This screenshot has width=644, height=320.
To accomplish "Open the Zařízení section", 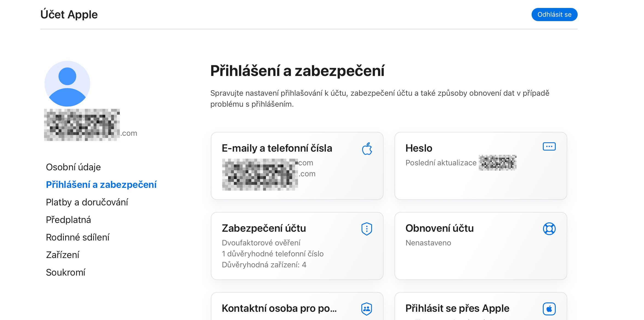I will coord(63,255).
